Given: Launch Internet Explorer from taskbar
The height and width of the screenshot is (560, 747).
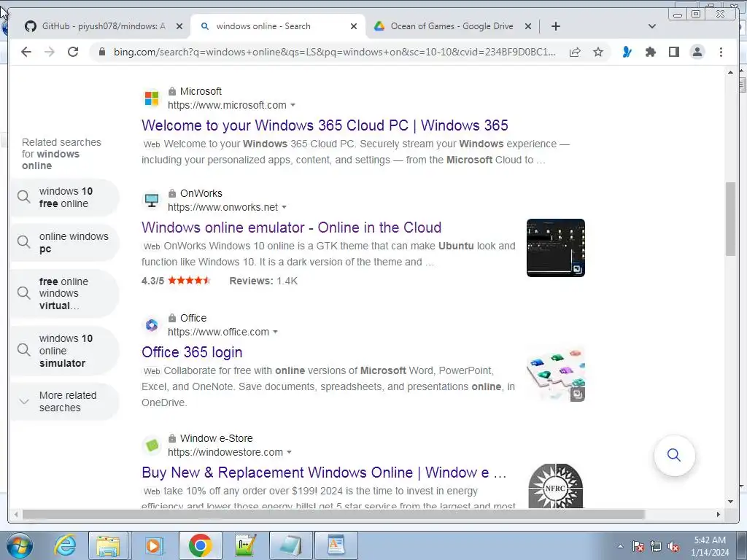Looking at the screenshot, I should pyautogui.click(x=65, y=545).
